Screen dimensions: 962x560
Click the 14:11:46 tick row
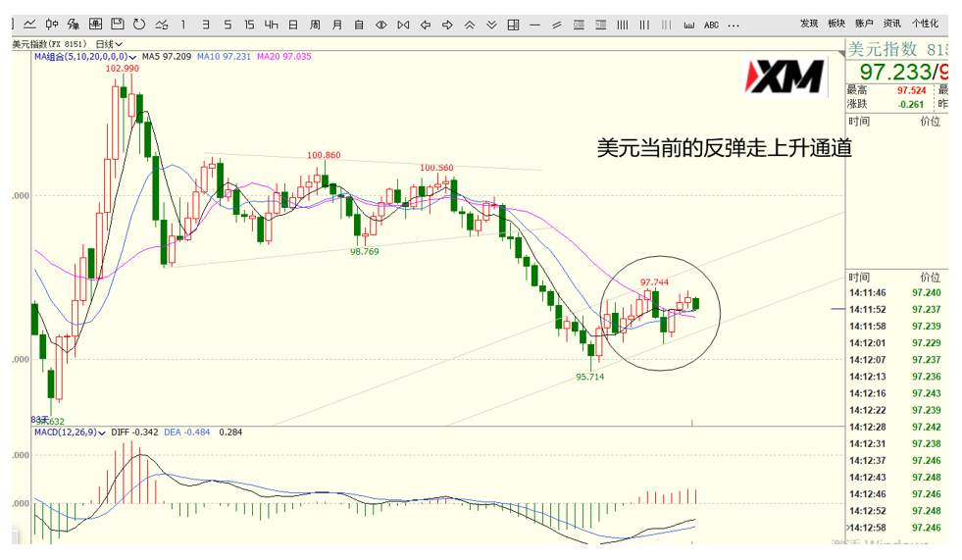pos(894,293)
